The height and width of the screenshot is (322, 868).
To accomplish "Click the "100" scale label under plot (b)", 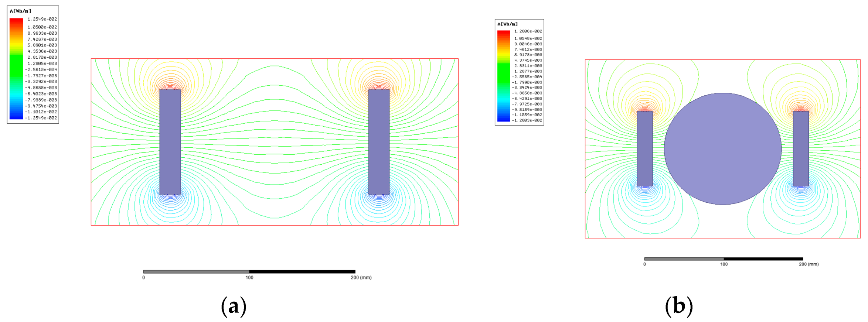I will [724, 264].
